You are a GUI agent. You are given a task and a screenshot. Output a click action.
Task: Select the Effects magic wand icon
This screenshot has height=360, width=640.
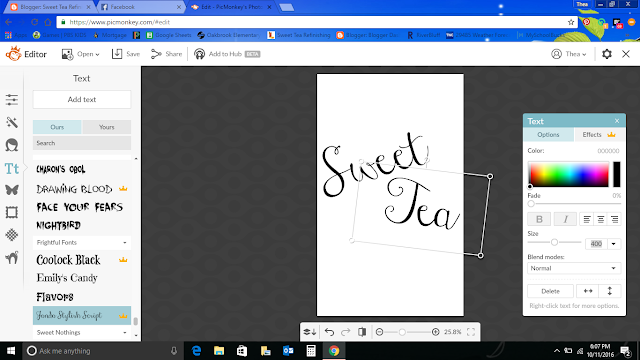point(12,122)
